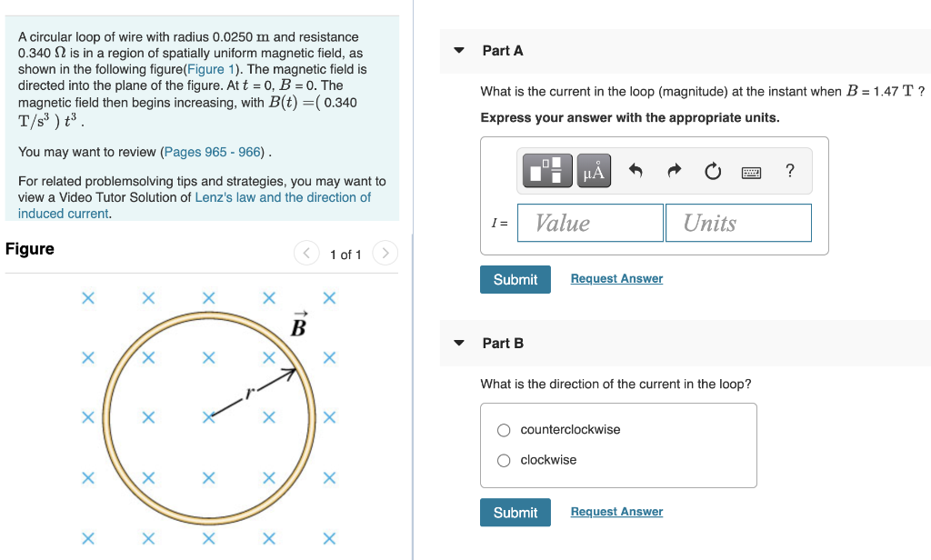
Task: Click the undo icon in answer toolbar
Action: point(636,170)
